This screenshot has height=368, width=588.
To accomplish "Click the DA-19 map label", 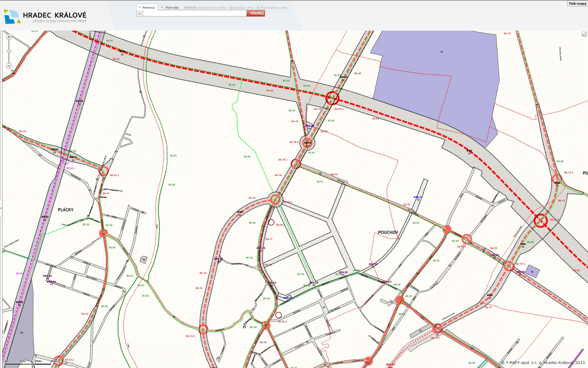I will 295,121.
